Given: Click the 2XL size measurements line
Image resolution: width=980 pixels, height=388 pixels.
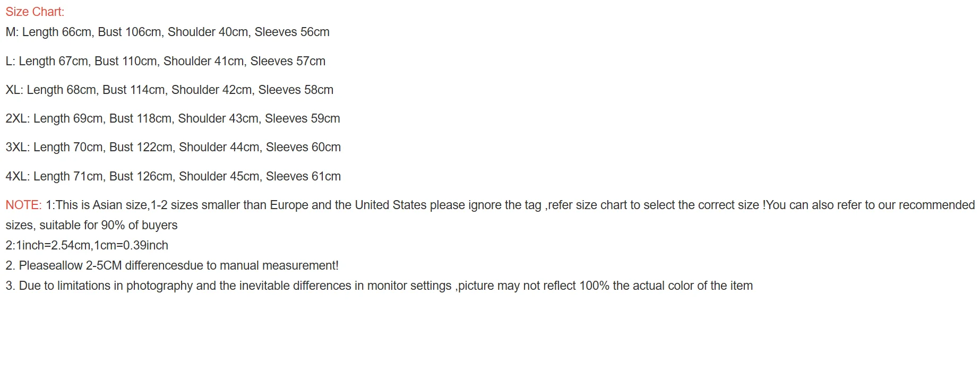Looking at the screenshot, I should click(x=173, y=118).
